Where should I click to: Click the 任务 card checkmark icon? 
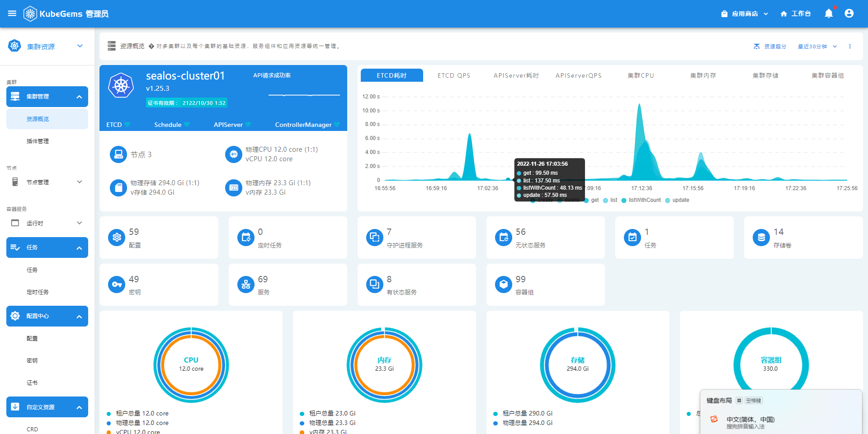tap(632, 237)
